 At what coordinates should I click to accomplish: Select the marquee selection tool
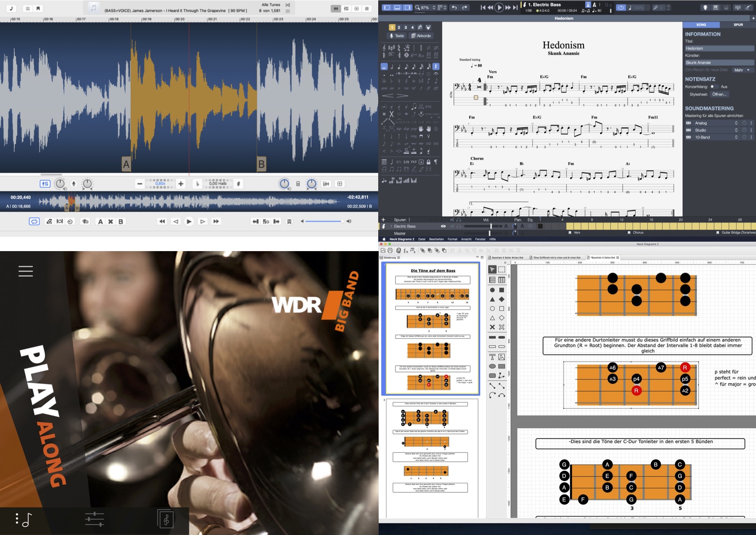(502, 269)
